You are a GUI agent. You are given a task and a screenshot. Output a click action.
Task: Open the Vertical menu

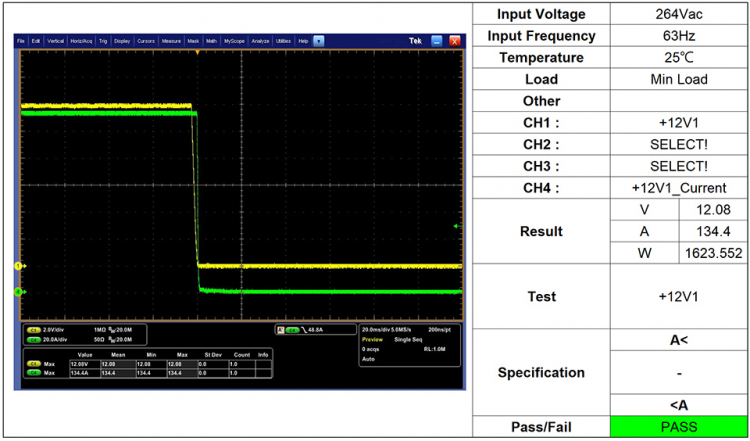(54, 41)
